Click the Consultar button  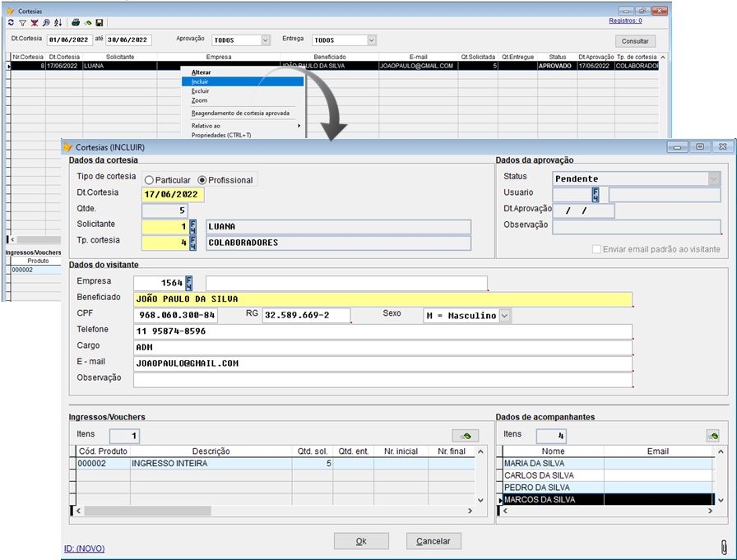coord(635,41)
